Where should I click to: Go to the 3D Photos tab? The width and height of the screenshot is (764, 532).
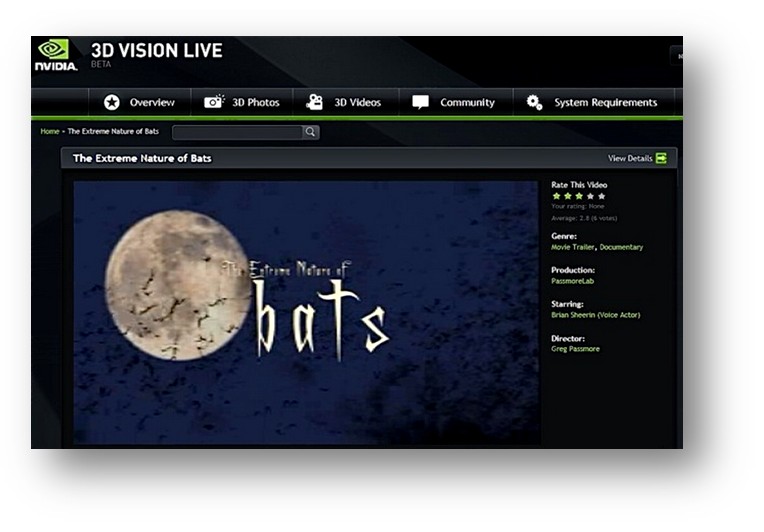pyautogui.click(x=242, y=102)
